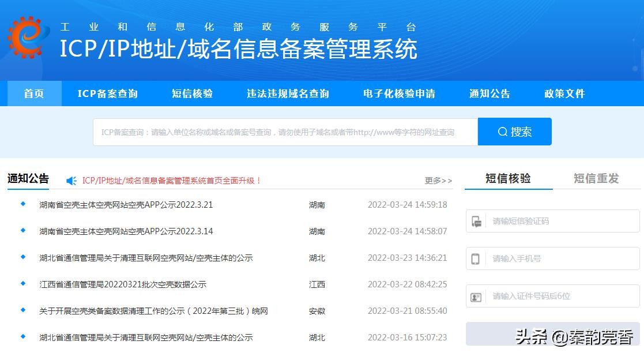The height and width of the screenshot is (356, 644).
Task: Switch to the 短信核验 tab
Action: click(508, 178)
